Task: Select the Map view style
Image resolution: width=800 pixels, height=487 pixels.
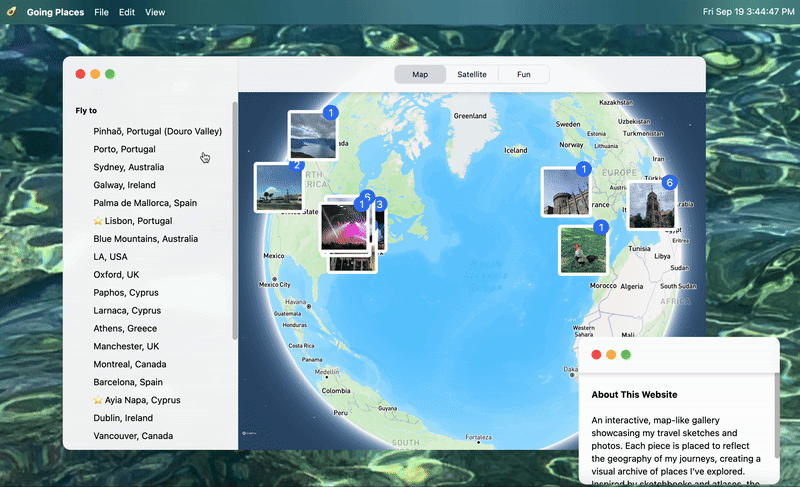Action: point(420,74)
